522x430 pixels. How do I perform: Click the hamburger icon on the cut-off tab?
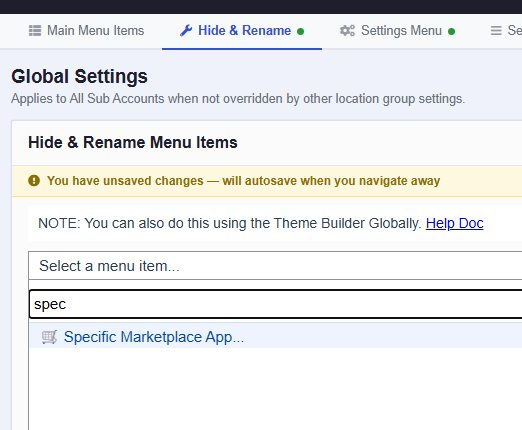click(496, 31)
